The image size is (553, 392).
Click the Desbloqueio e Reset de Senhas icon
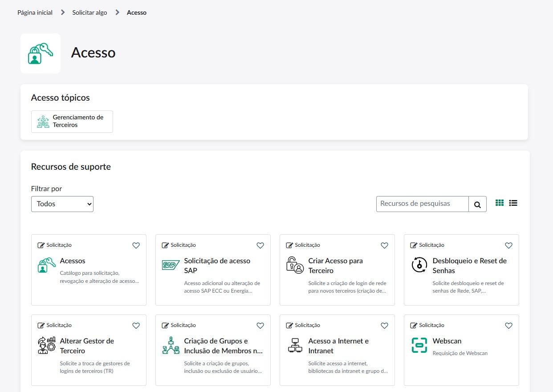click(x=419, y=265)
